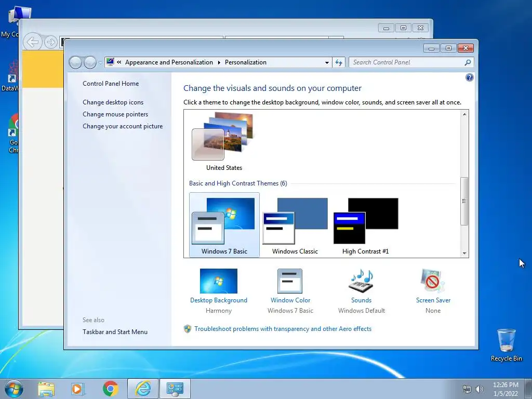Expand breadcrumb chevron before Appearance and Personalization
This screenshot has width=532, height=399.
(119, 62)
